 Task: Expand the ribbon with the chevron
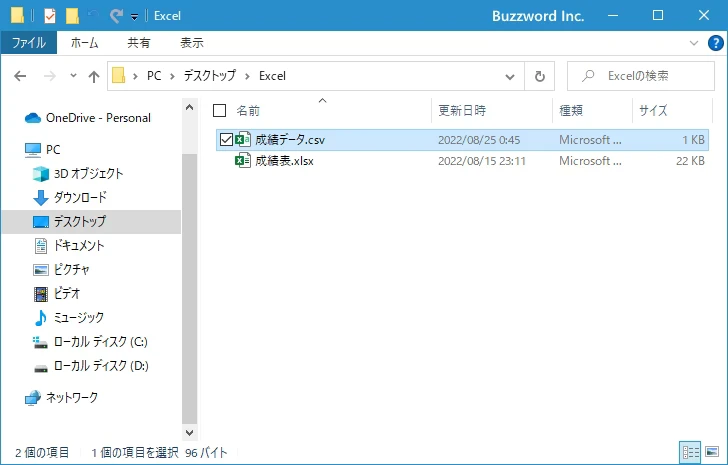(694, 43)
